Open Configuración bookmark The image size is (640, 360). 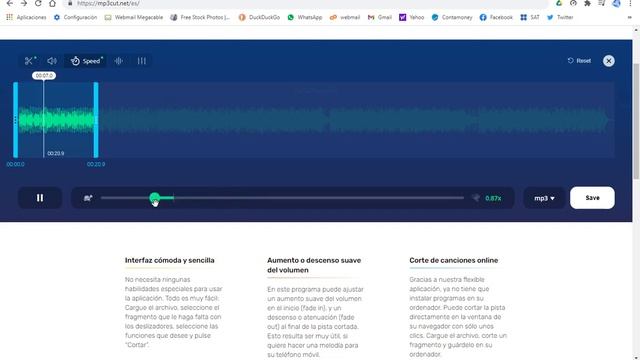[76, 17]
